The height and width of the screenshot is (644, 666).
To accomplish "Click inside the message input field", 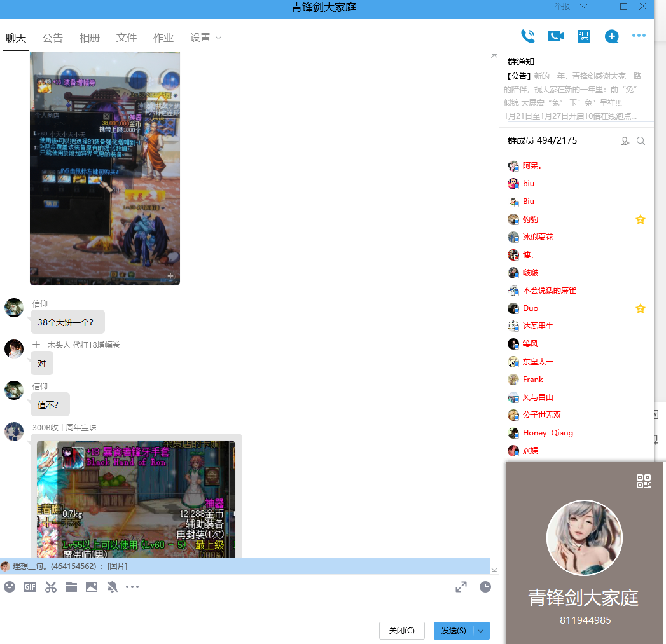I will click(245, 607).
